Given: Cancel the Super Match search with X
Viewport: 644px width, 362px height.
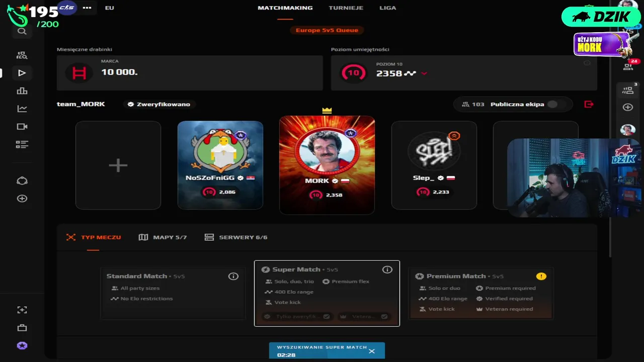Looking at the screenshot, I should point(372,351).
